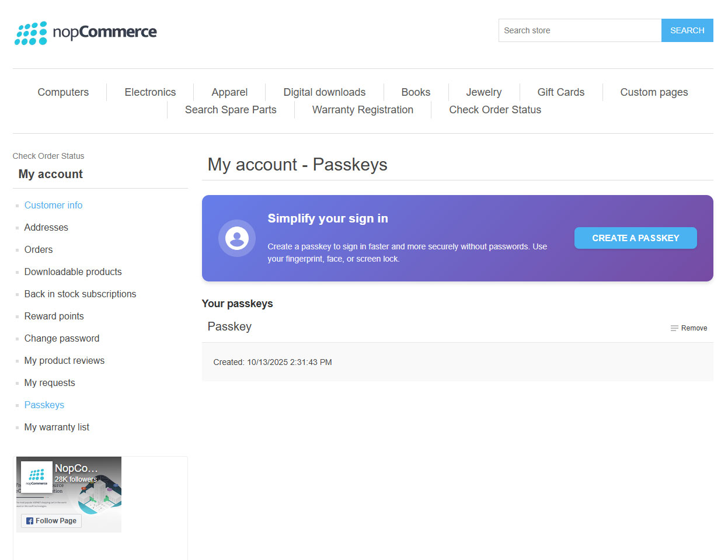The height and width of the screenshot is (560, 728).
Task: Go to Orders in My account
Action: click(39, 250)
